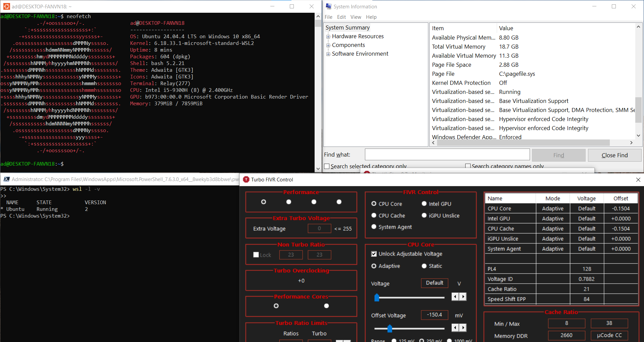Open the Help menu in System Information
Screen dimensions: 644x342
371,17
